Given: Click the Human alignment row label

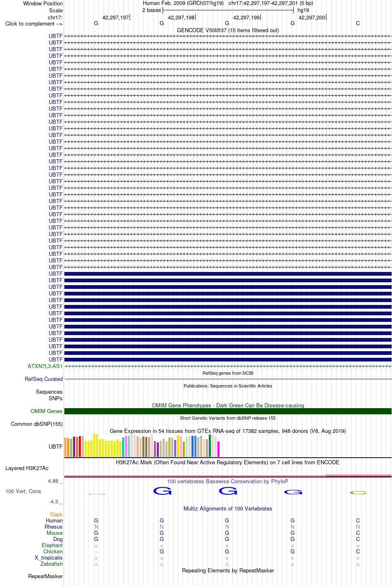Looking at the screenshot, I should pyautogui.click(x=54, y=520).
